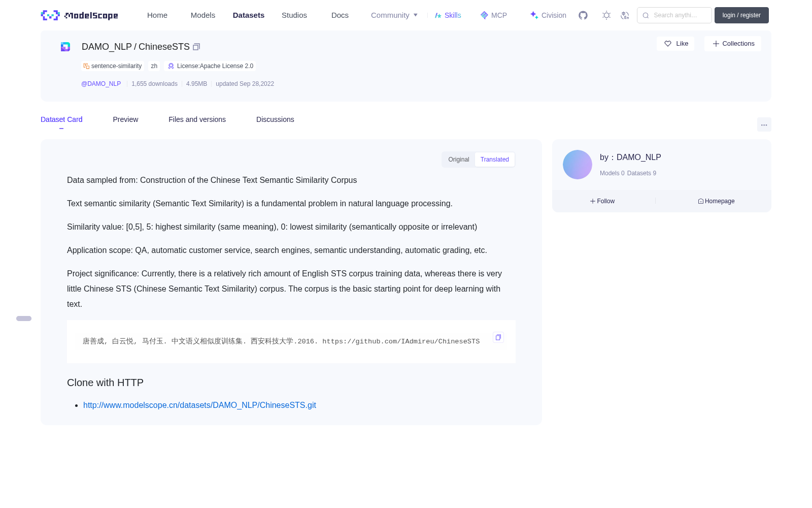Click the 'by：DAMO_NLP' author name

point(630,157)
